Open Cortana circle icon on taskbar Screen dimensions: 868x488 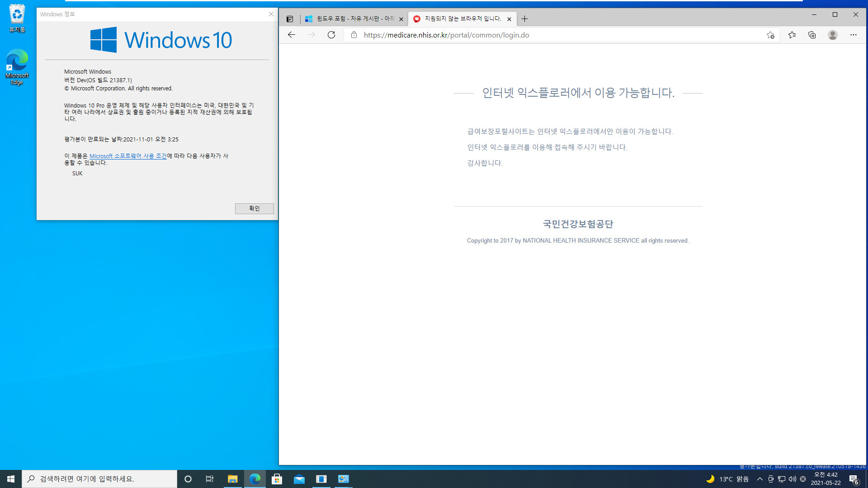click(188, 479)
